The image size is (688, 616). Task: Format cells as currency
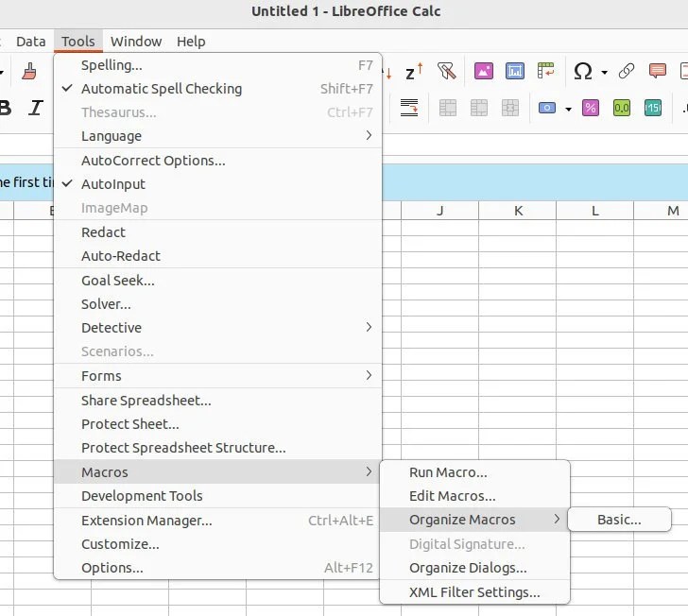coord(546,108)
